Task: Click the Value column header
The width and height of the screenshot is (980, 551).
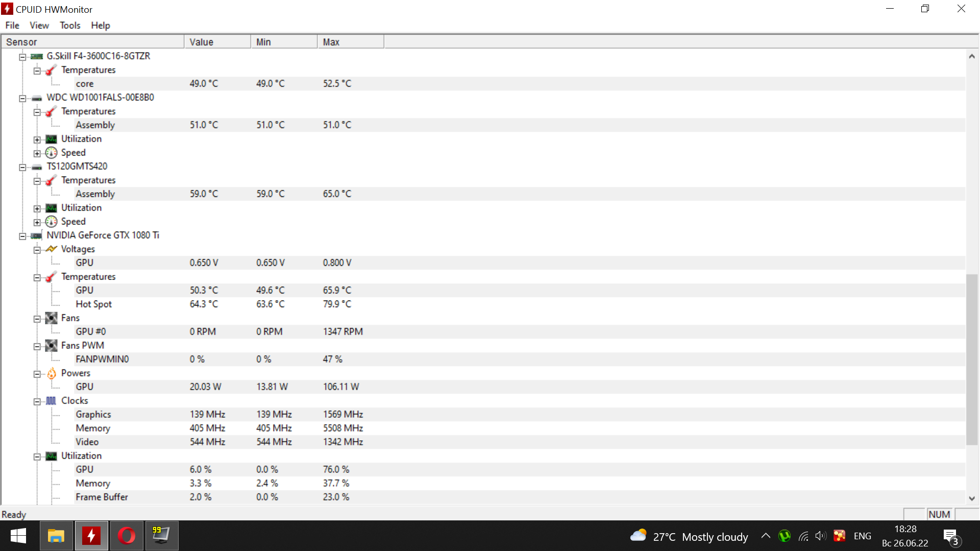Action: (217, 42)
